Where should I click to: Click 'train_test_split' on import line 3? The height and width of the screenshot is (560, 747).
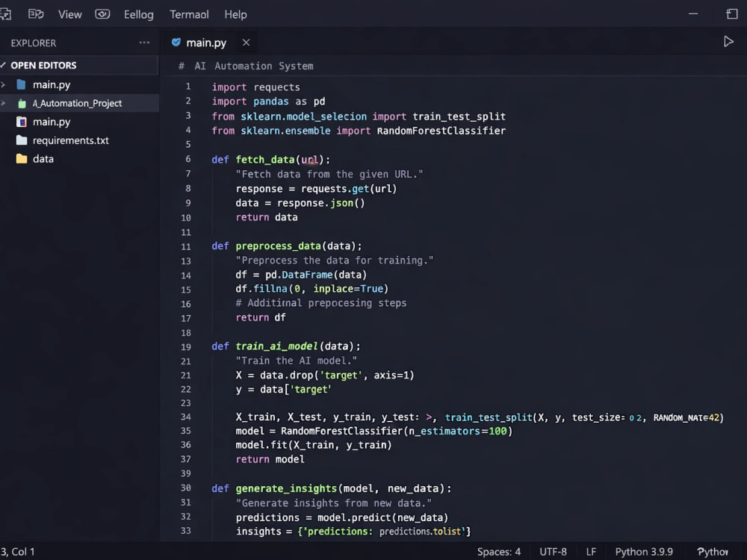point(459,116)
